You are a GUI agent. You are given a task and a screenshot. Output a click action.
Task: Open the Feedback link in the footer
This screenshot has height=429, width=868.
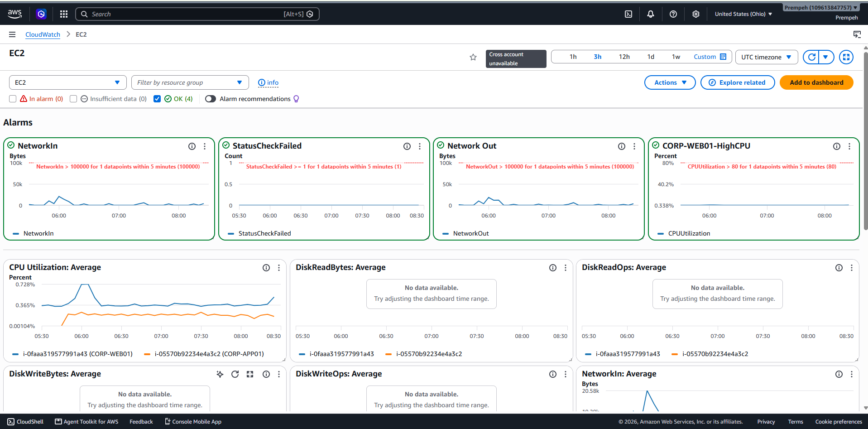point(141,422)
